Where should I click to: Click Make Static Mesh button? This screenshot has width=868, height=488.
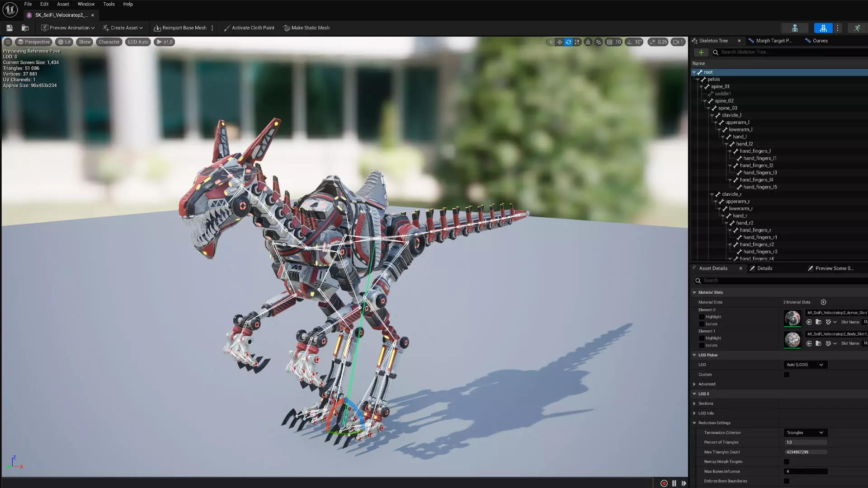(x=307, y=28)
